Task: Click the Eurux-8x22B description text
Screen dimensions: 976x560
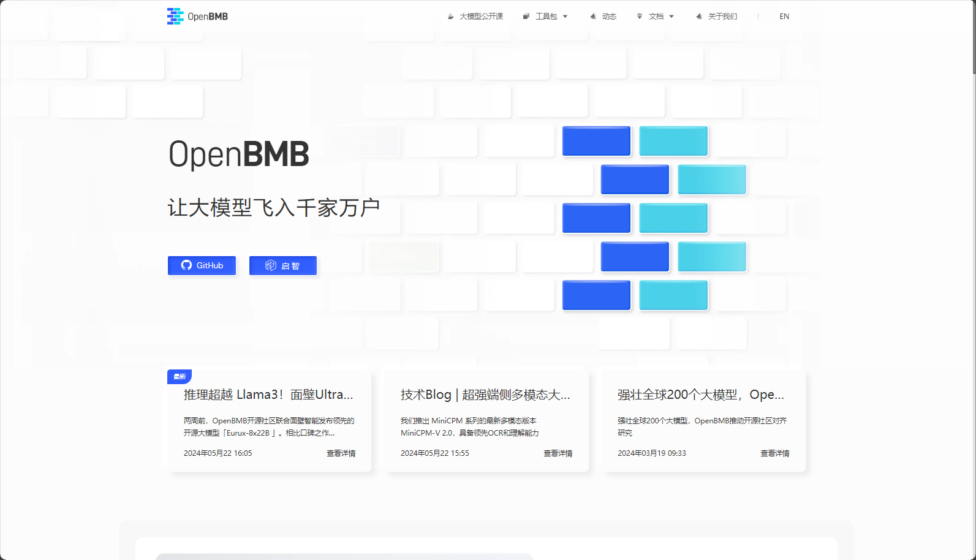Action: pyautogui.click(x=269, y=426)
